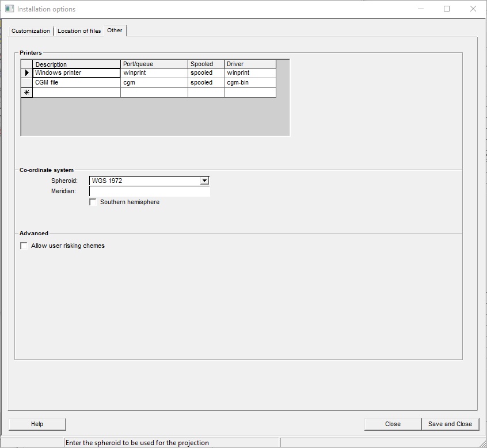487x448 pixels.
Task: Switch to the Customization tab
Action: click(31, 31)
